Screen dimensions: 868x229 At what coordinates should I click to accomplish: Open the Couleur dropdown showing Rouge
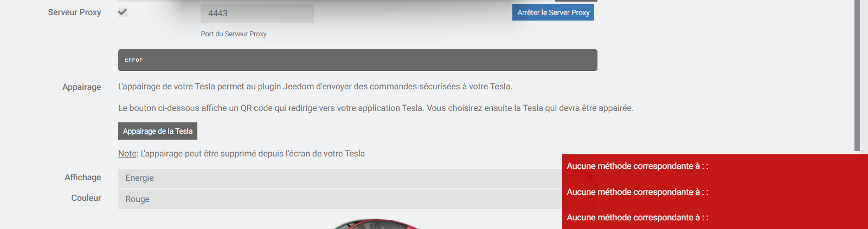pyautogui.click(x=340, y=199)
